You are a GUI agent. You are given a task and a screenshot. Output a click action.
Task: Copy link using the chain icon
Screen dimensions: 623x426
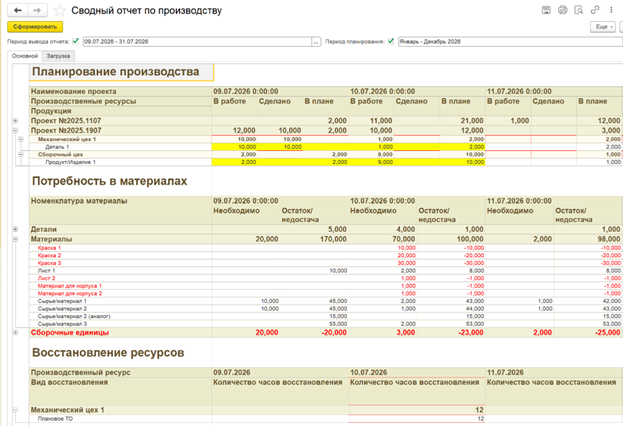[595, 10]
